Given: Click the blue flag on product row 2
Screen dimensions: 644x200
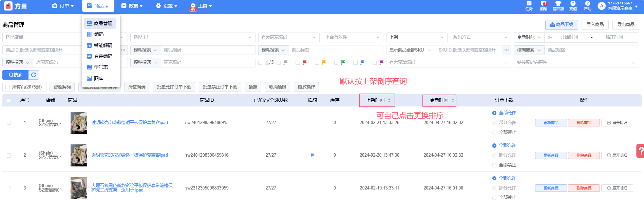Looking at the screenshot, I should (x=312, y=155).
